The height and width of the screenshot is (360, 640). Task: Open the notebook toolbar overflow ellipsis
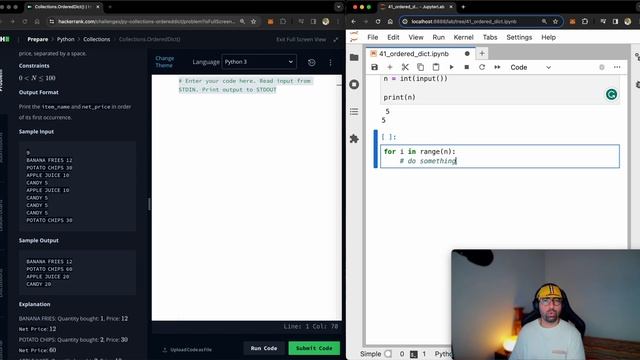click(x=617, y=67)
